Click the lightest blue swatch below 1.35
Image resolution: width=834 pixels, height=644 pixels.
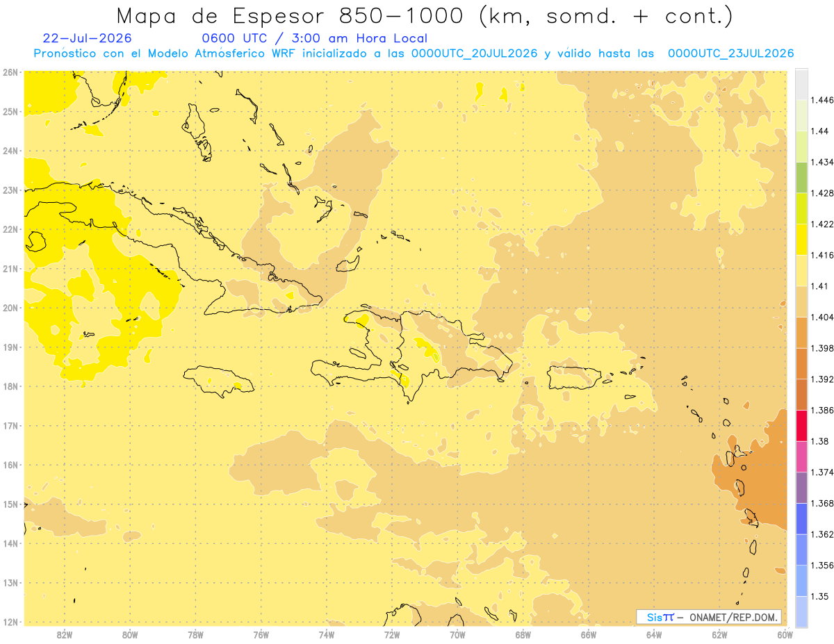click(801, 611)
